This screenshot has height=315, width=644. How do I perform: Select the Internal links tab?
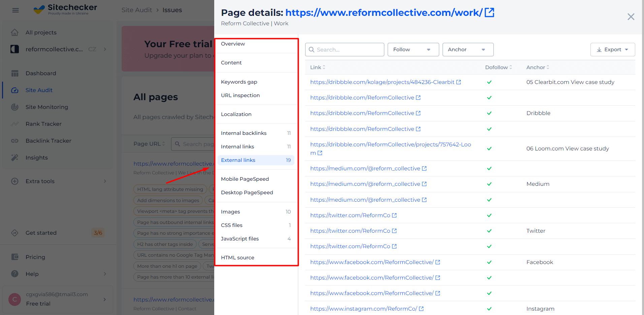[x=256, y=147]
